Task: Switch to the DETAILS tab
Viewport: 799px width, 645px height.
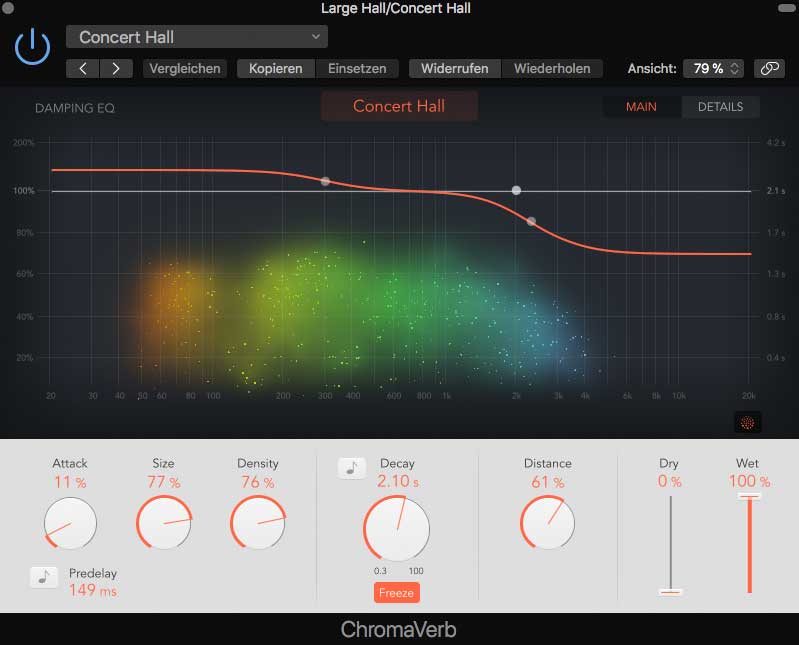Action: point(720,106)
